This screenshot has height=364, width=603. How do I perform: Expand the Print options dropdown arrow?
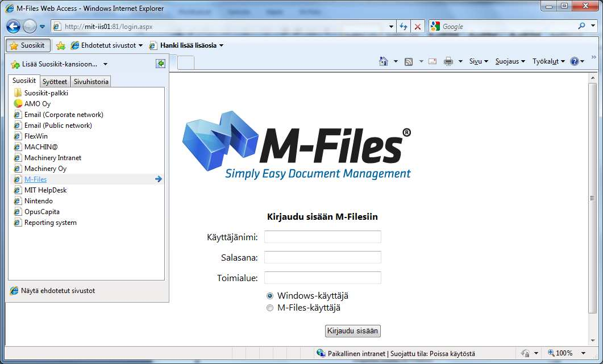tap(460, 61)
